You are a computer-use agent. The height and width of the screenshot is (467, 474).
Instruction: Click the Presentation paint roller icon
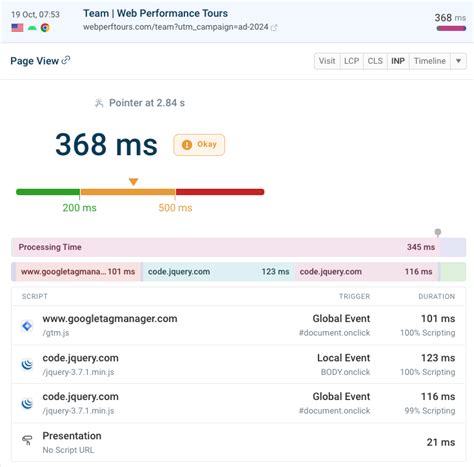(27, 440)
